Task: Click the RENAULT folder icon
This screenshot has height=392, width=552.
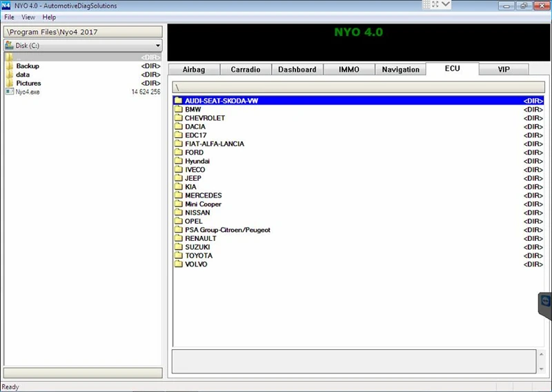Action: click(x=179, y=238)
